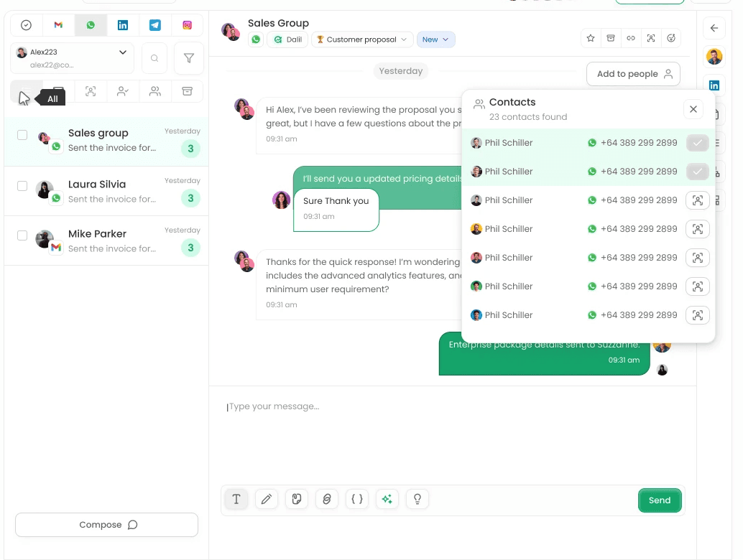Open the WhatsApp channel filter
This screenshot has height=560, width=743.
point(91,24)
